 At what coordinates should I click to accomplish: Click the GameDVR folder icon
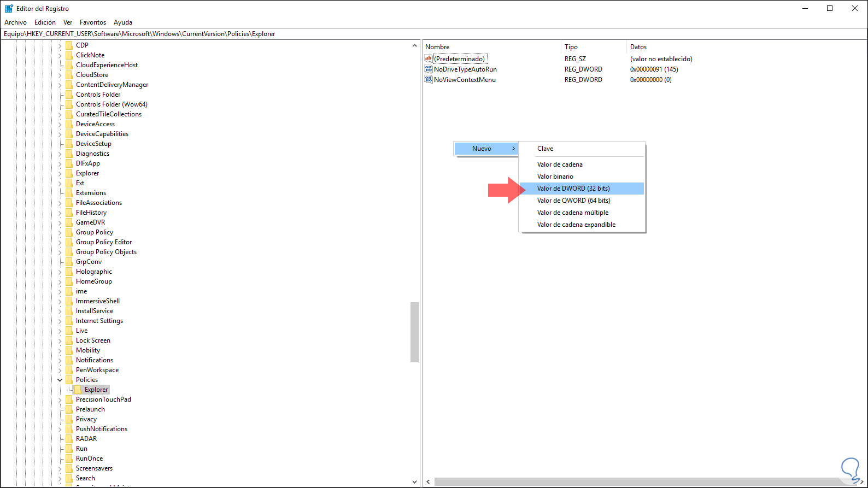pos(69,222)
